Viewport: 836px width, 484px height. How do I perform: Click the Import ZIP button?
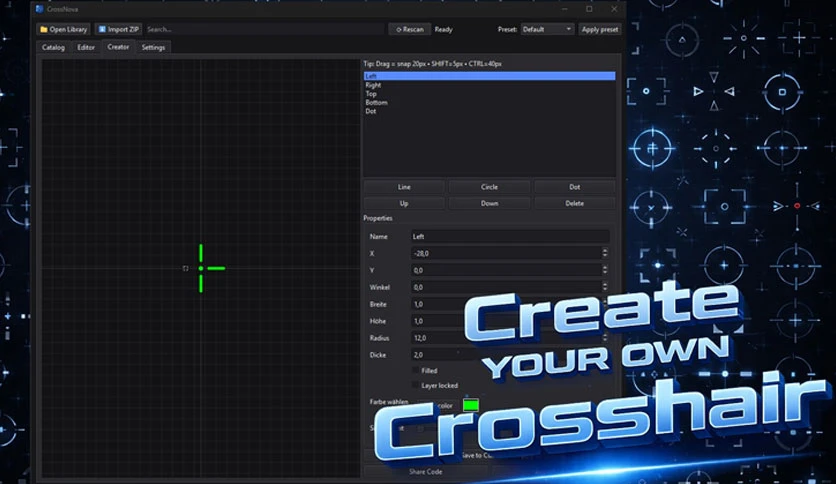click(118, 29)
